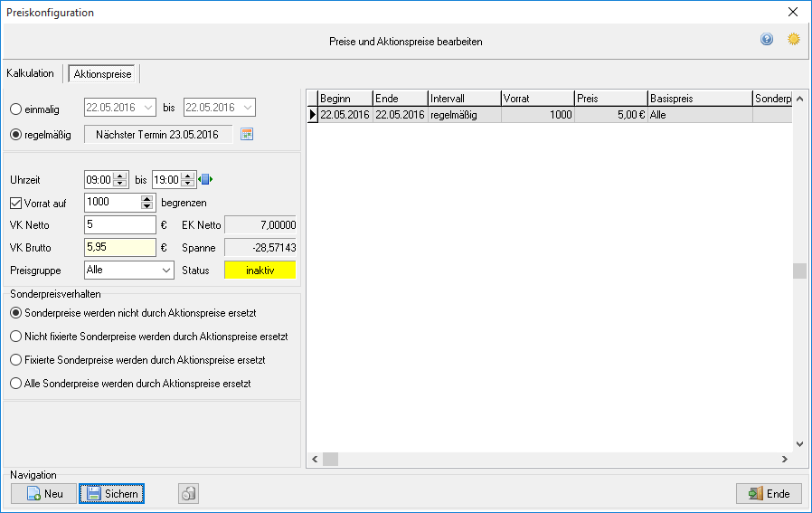Click the Spanne field -28,57143
812x513 pixels.
click(x=260, y=248)
